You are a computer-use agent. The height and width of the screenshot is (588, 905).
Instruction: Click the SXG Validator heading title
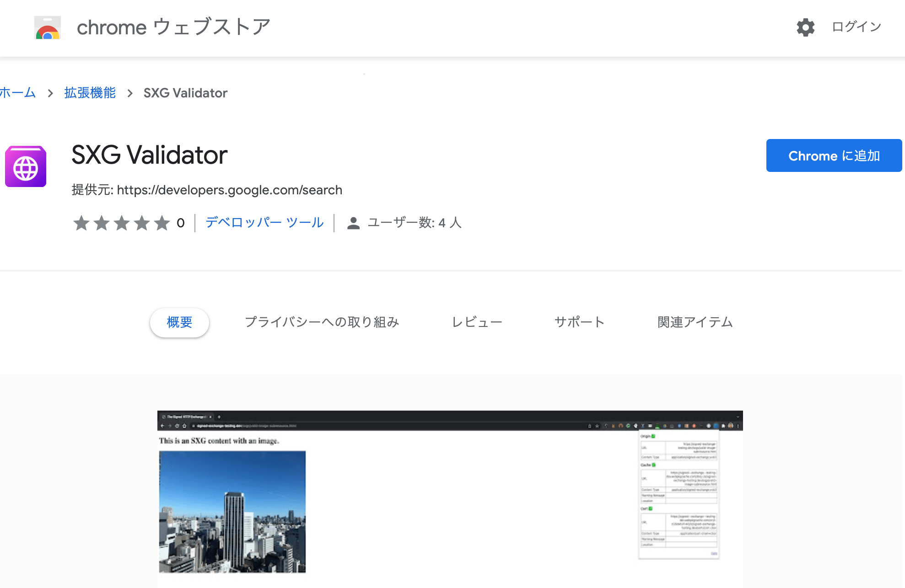[x=150, y=155]
